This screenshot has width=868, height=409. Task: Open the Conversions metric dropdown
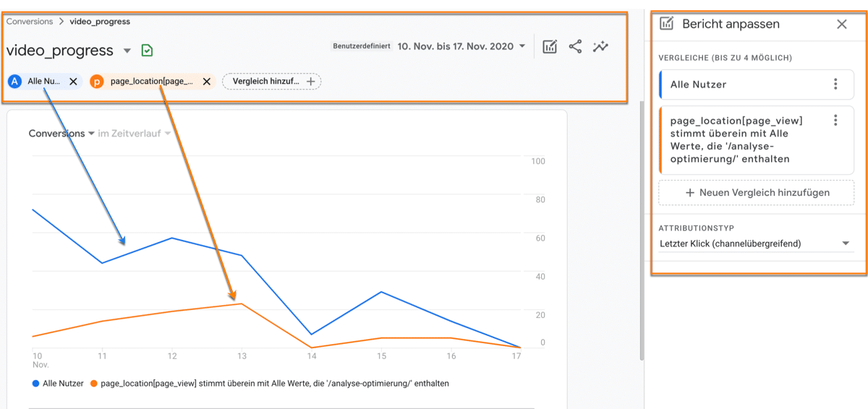[x=62, y=134]
